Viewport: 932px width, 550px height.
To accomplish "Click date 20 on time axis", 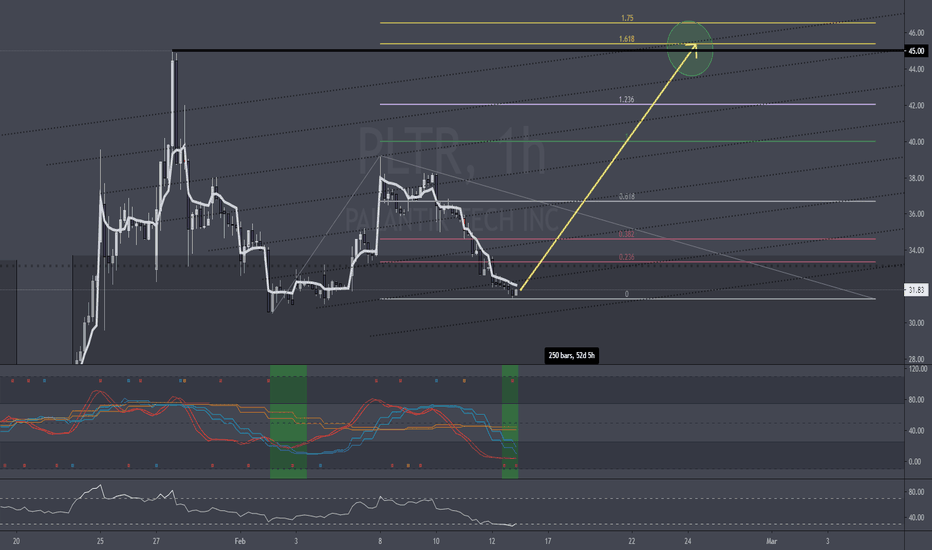I will pyautogui.click(x=16, y=541).
